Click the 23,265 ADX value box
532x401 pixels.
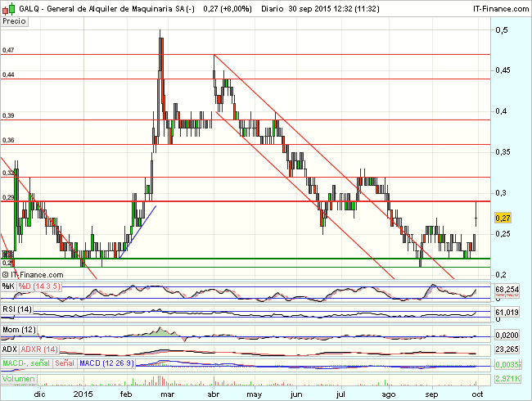tap(507, 349)
